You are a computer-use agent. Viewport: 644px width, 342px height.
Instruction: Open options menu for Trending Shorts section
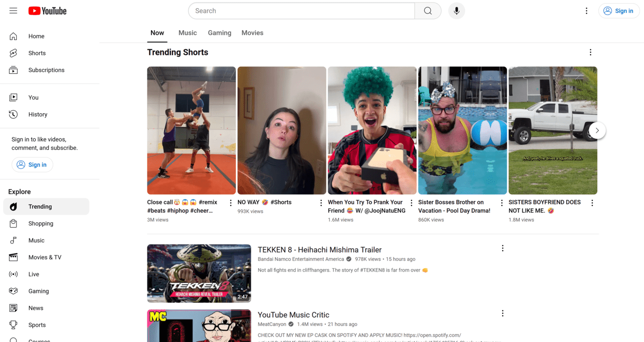(590, 52)
